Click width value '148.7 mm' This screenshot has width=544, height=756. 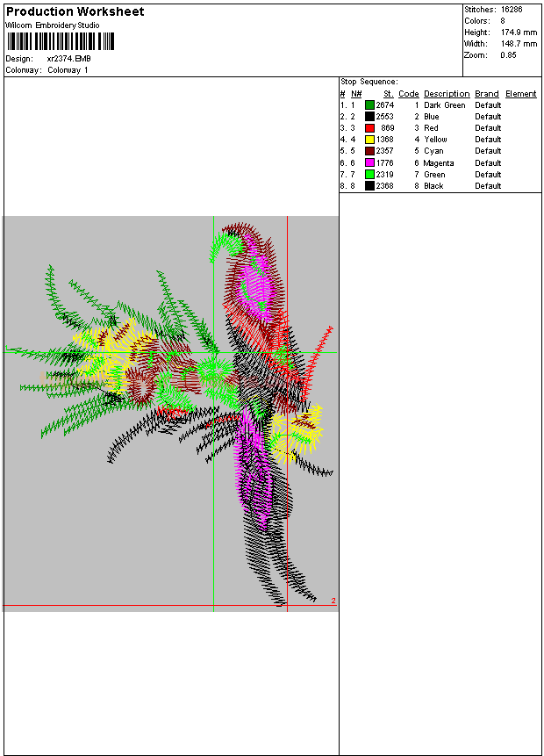(x=519, y=44)
